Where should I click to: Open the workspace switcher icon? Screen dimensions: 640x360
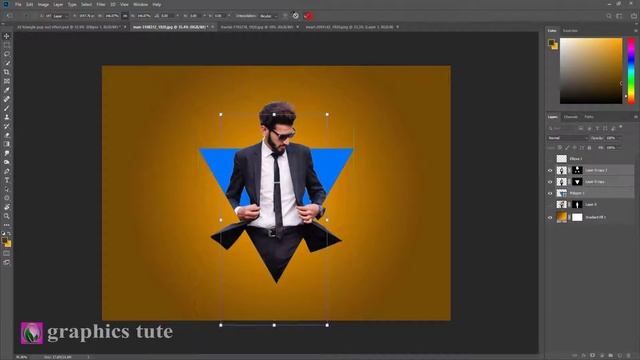click(620, 16)
